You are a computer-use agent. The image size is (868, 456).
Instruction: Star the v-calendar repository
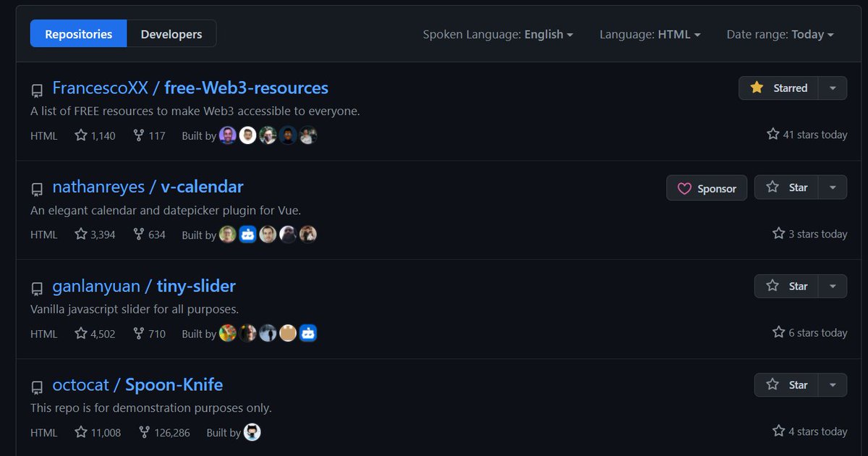coord(786,187)
